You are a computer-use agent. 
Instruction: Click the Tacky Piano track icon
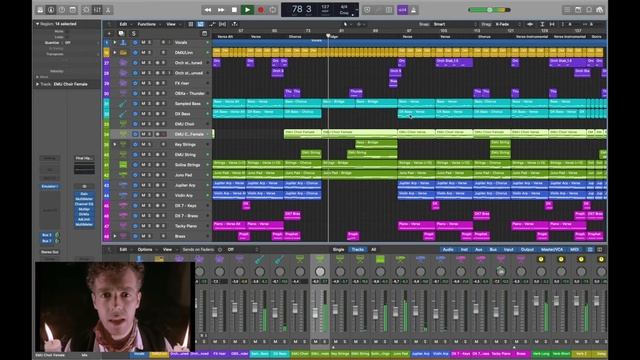click(x=123, y=226)
